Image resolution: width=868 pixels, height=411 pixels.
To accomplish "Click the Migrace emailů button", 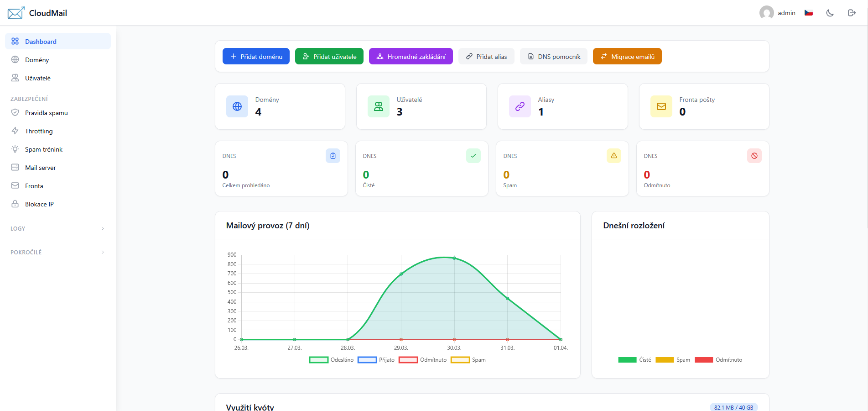I will 627,56.
